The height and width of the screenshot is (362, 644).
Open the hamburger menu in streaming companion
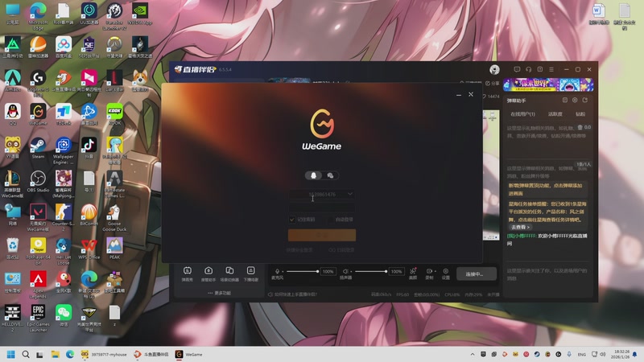point(551,69)
